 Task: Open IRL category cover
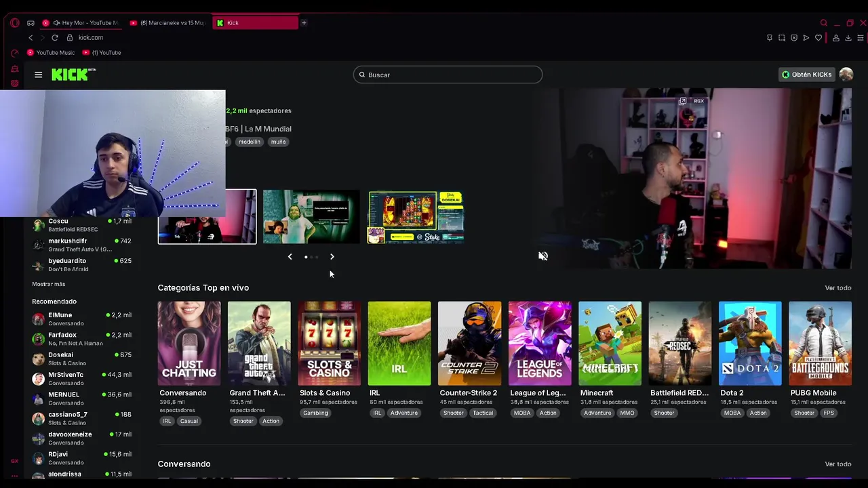pos(399,344)
